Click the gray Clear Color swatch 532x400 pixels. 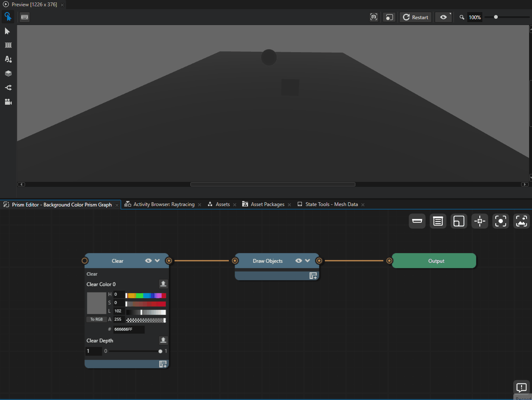96,303
